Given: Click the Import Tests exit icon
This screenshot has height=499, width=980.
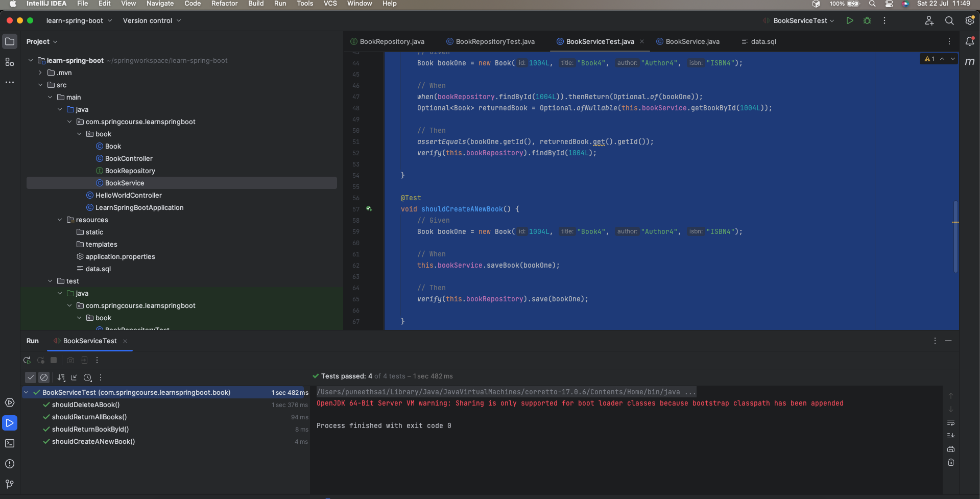Looking at the screenshot, I should [x=84, y=360].
